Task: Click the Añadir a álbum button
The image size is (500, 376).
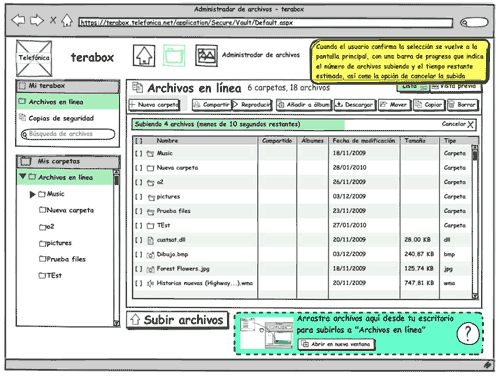Action: coord(304,105)
